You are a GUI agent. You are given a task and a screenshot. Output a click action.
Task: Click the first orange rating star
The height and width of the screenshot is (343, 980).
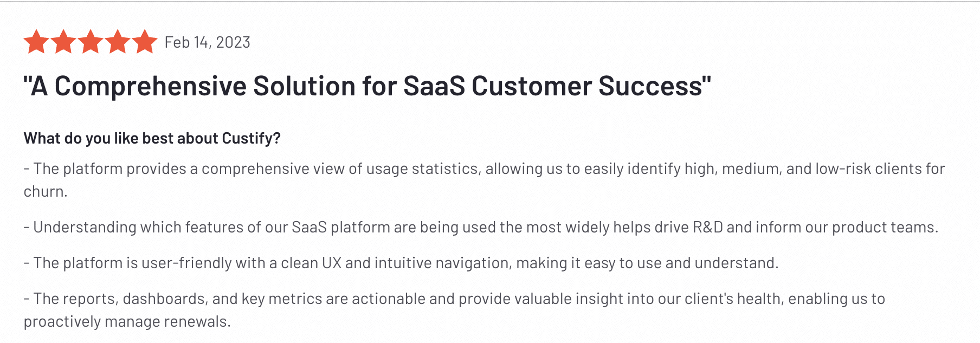[x=36, y=42]
